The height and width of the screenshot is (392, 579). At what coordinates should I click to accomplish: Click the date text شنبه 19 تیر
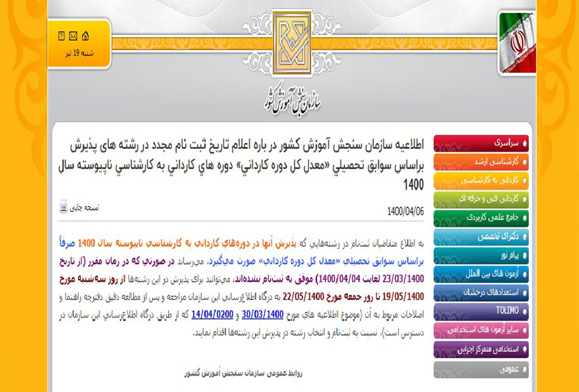pos(79,54)
